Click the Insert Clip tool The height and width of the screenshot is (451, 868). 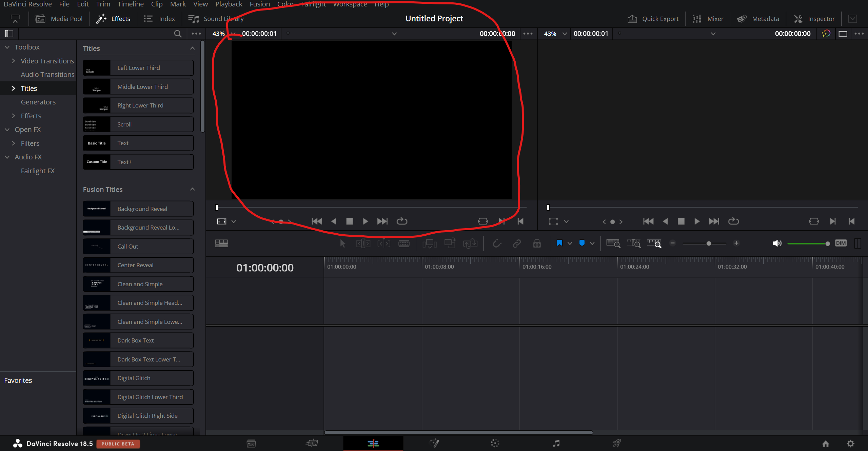(x=430, y=243)
